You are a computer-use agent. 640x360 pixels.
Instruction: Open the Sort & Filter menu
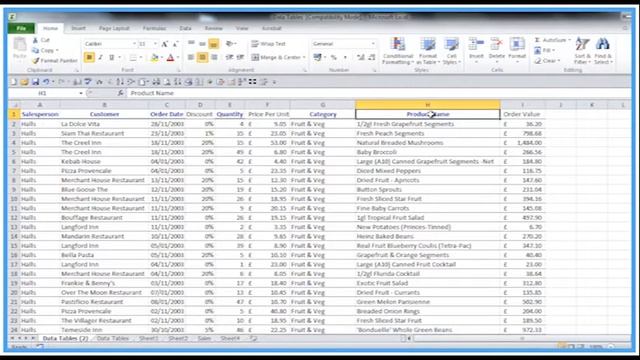tap(582, 51)
